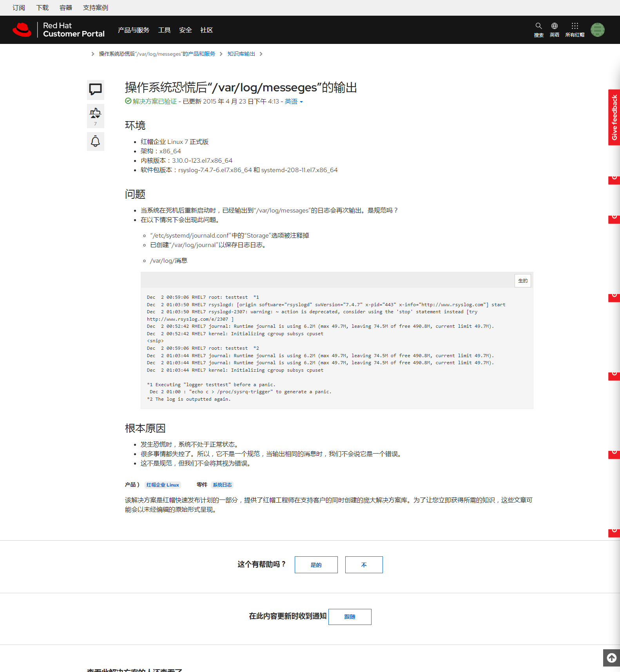
Task: Open the 容器 top menu item
Action: [66, 8]
